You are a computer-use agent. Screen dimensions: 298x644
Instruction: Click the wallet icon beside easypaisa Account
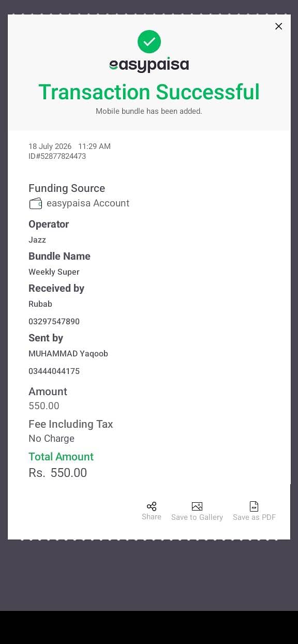pyautogui.click(x=36, y=203)
